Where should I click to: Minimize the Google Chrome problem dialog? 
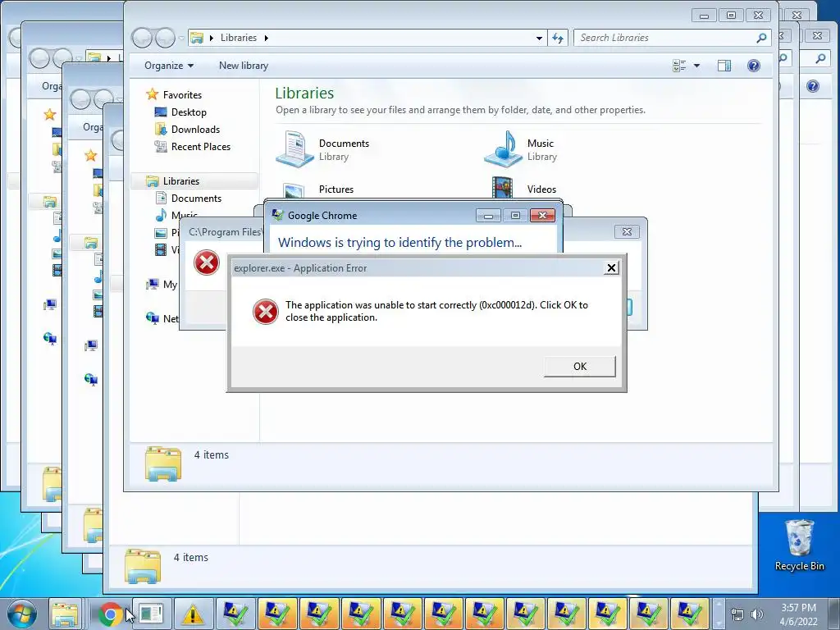pyautogui.click(x=488, y=216)
